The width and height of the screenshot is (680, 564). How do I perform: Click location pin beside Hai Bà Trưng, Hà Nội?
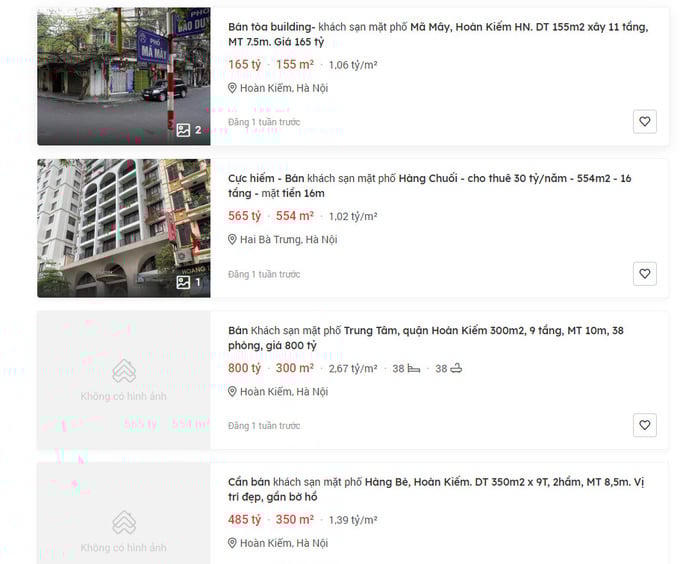coord(233,240)
